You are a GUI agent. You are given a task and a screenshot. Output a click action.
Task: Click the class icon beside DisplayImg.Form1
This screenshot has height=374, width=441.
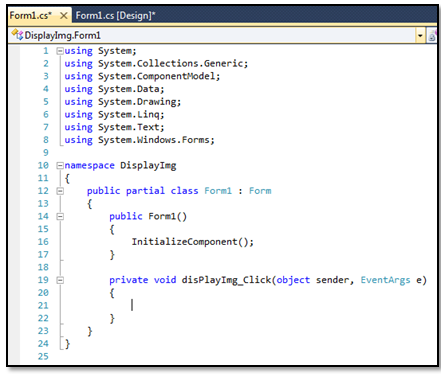[17, 34]
